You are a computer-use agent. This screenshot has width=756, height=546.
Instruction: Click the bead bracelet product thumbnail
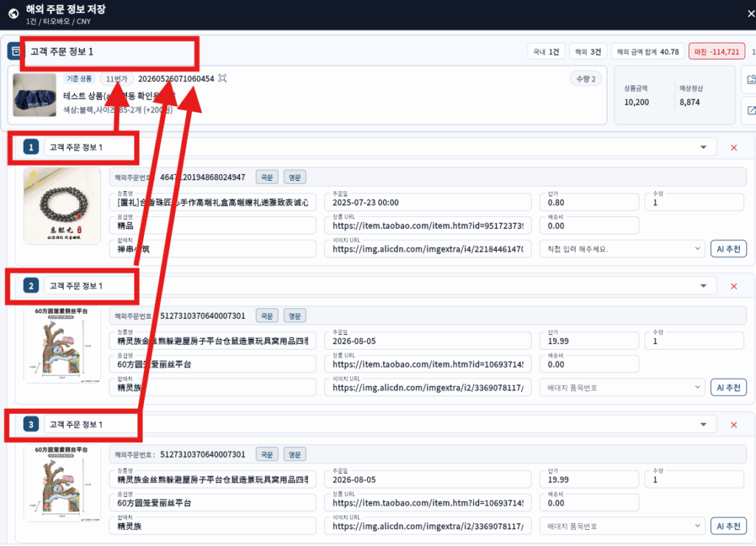[62, 206]
